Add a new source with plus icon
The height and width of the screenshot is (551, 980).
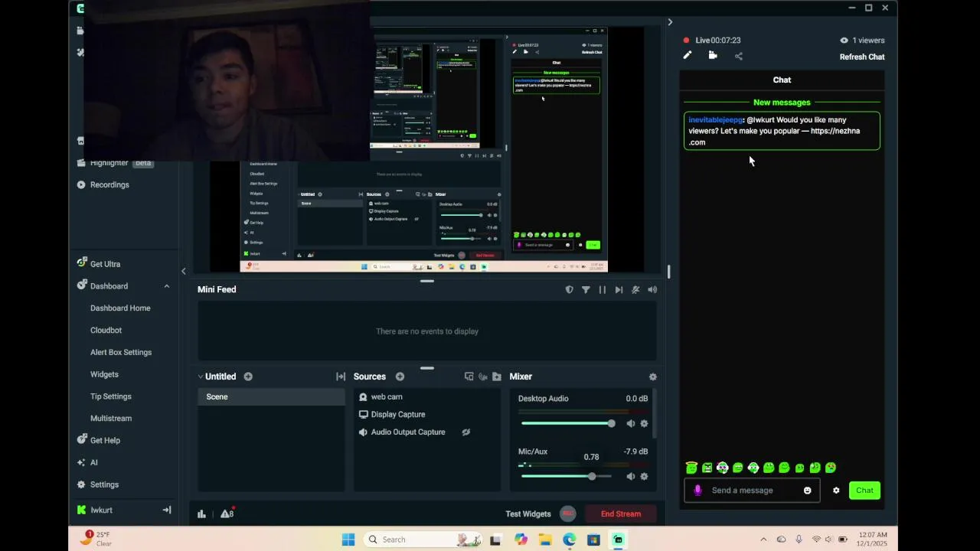tap(400, 377)
